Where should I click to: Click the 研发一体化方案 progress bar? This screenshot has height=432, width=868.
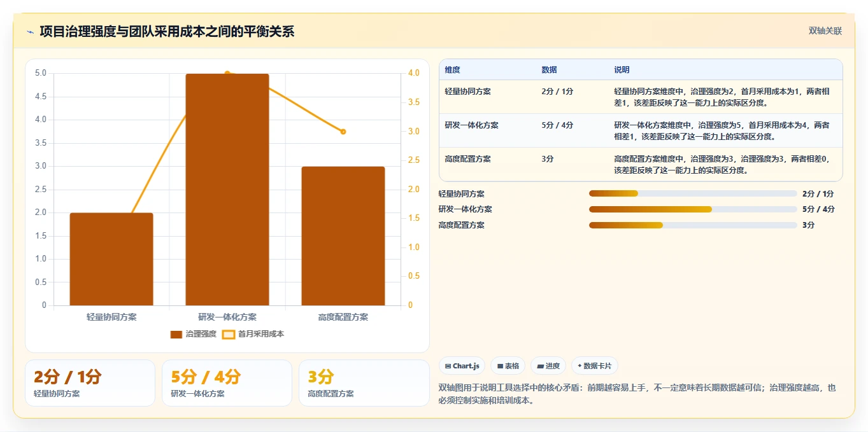click(693, 209)
